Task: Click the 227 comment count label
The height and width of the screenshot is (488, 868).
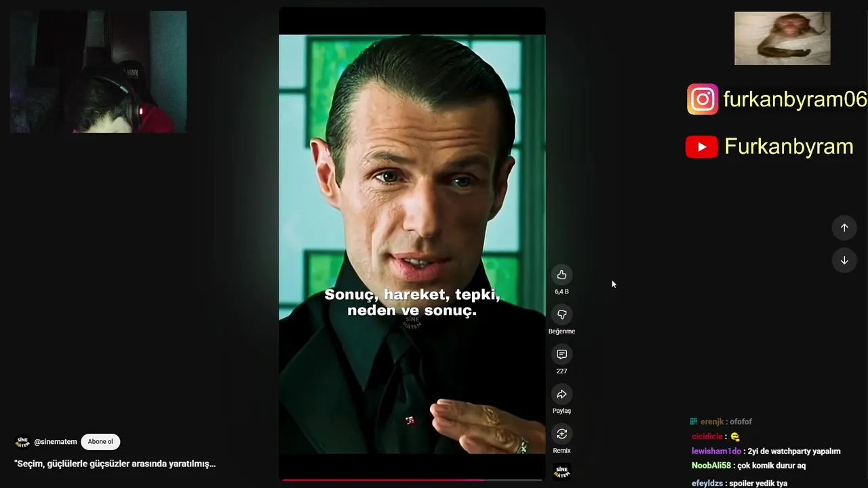Action: tap(561, 371)
